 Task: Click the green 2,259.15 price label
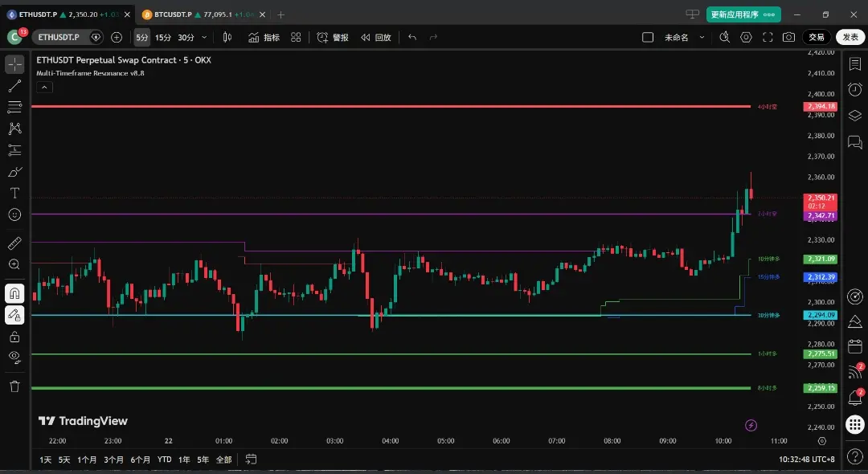pos(821,388)
